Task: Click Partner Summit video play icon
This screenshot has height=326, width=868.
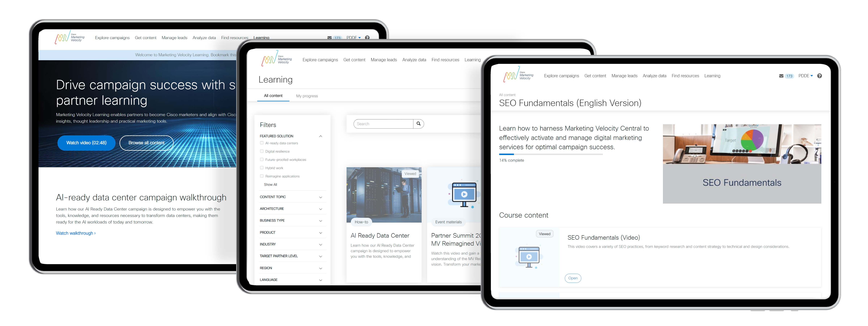Action: [464, 194]
